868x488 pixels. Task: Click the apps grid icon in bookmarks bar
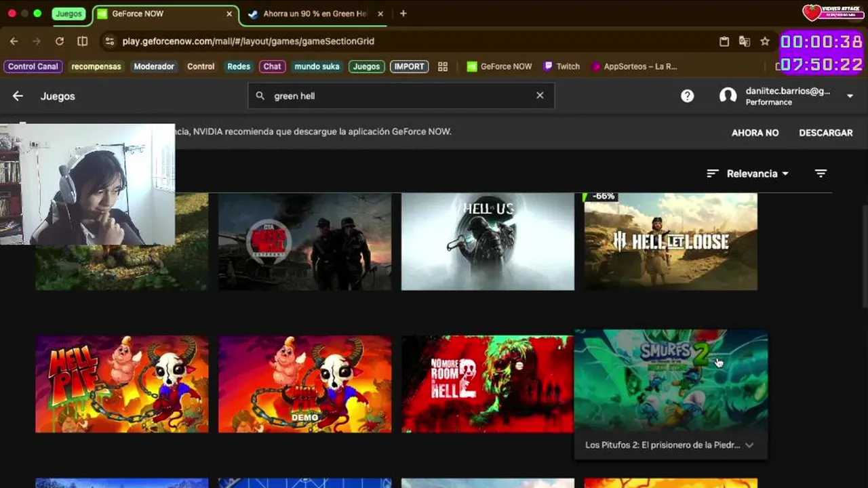[x=443, y=66]
